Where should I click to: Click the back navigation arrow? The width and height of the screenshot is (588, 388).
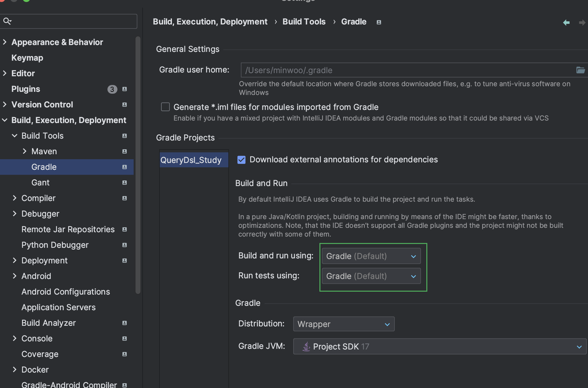tap(566, 22)
